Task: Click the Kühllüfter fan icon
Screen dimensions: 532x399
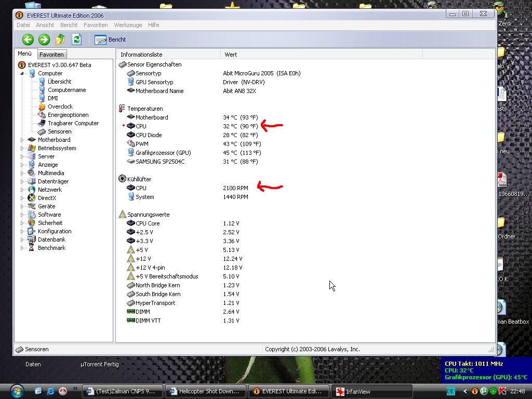Action: (122, 179)
